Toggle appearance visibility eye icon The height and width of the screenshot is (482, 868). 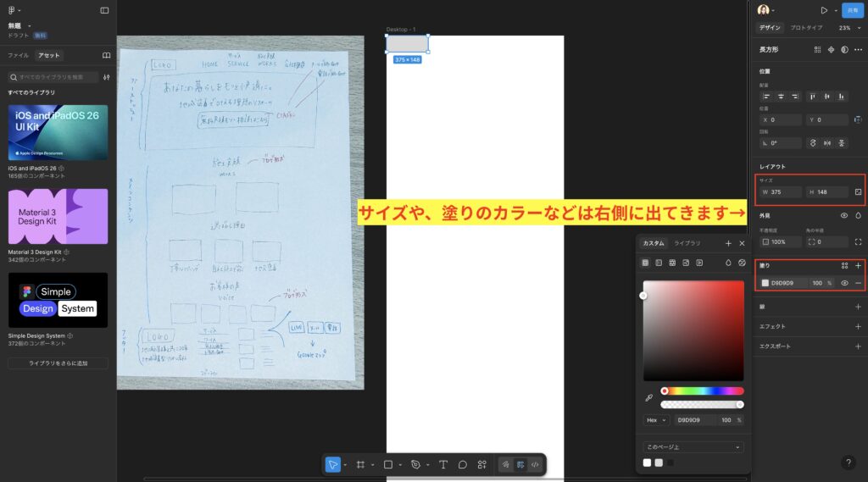[x=844, y=216]
